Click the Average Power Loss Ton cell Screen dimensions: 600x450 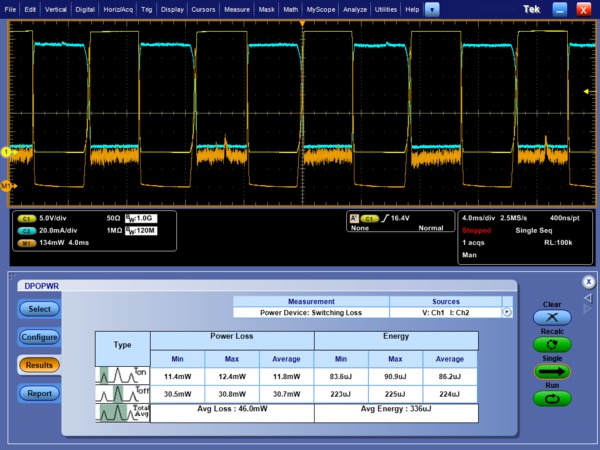285,376
